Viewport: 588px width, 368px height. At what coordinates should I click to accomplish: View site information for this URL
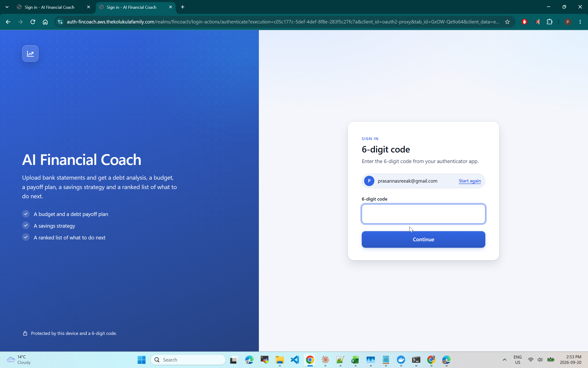[60, 22]
